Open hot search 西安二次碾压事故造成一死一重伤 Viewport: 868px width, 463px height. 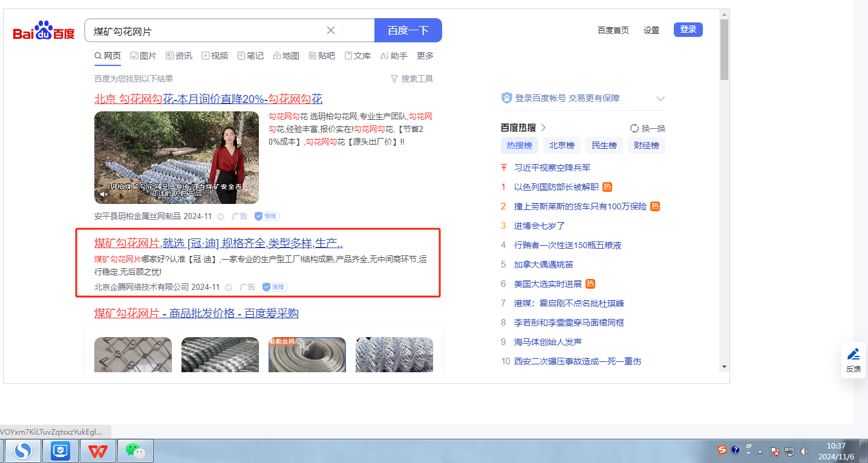(578, 361)
